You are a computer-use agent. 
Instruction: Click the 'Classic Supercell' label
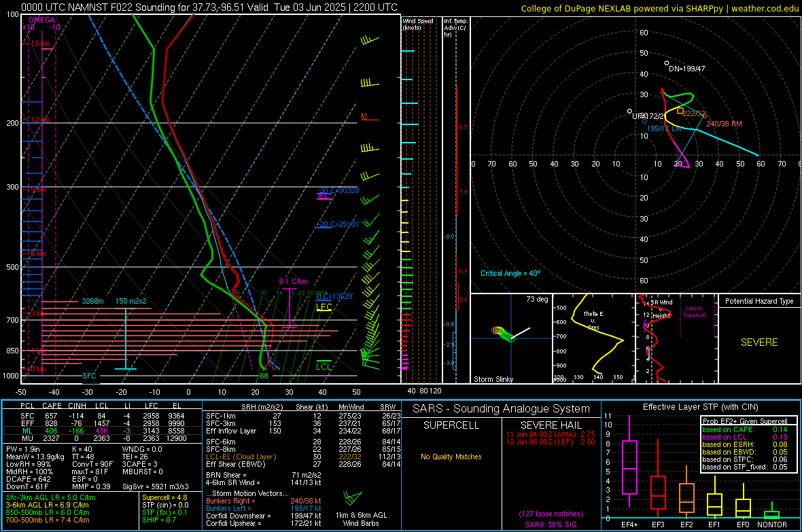pos(694,312)
